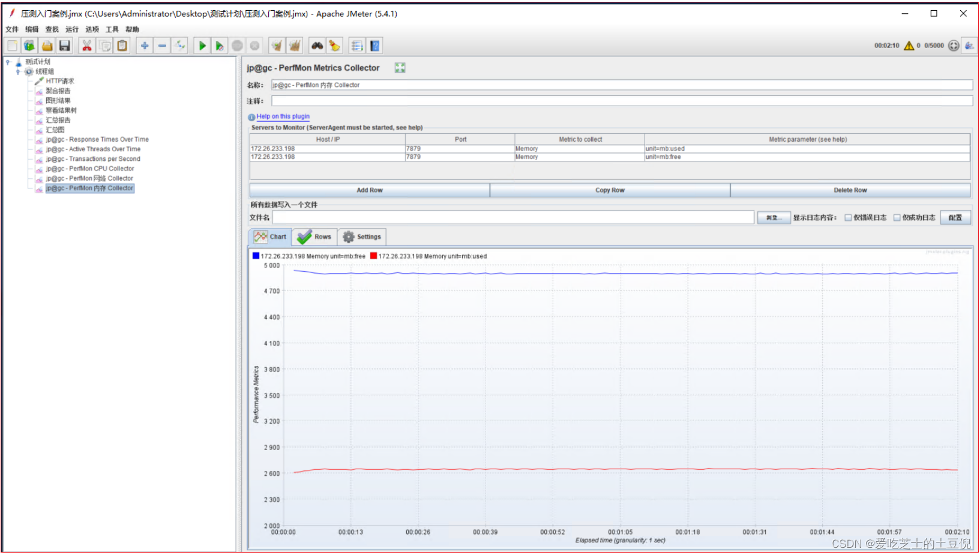Collapse the 线程组 tree node handle
Viewport: 980px width, 555px height.
tap(18, 71)
